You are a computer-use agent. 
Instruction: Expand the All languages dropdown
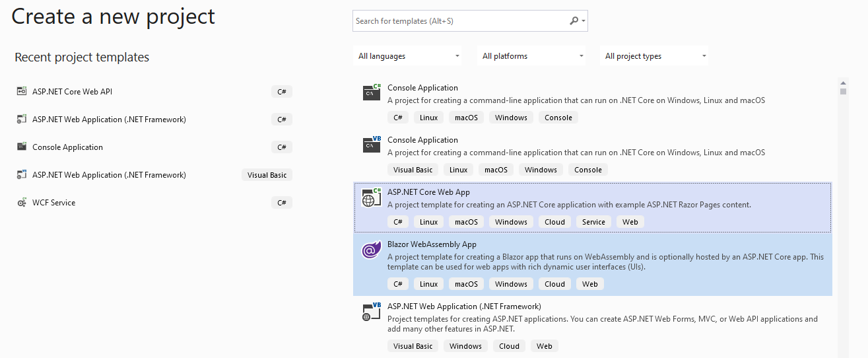point(409,56)
